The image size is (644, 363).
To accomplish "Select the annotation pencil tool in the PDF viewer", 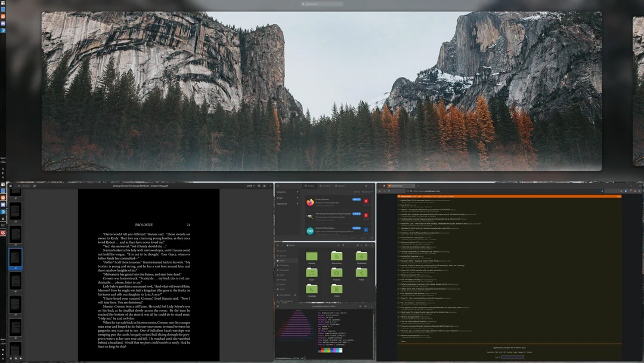I will [34, 185].
